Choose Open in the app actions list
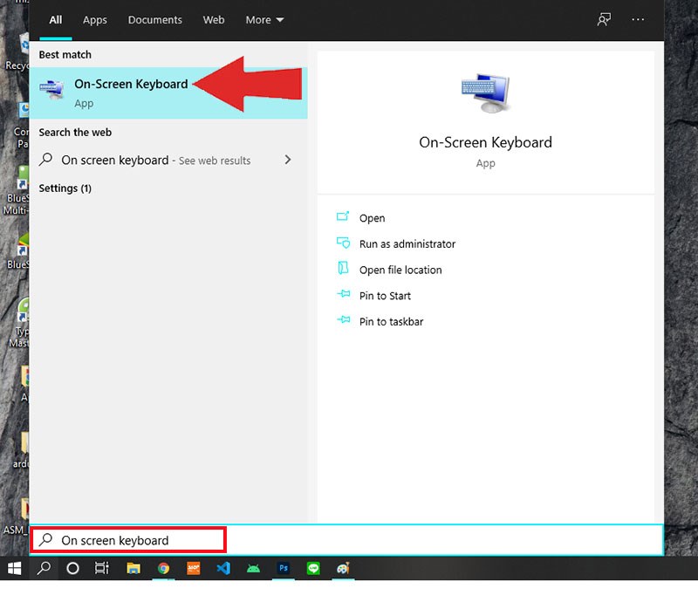 [373, 218]
